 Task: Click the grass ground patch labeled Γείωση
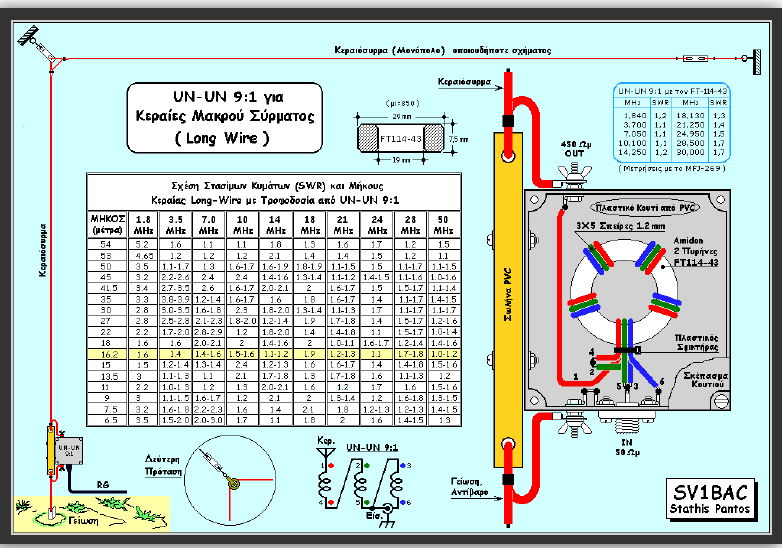(x=91, y=514)
